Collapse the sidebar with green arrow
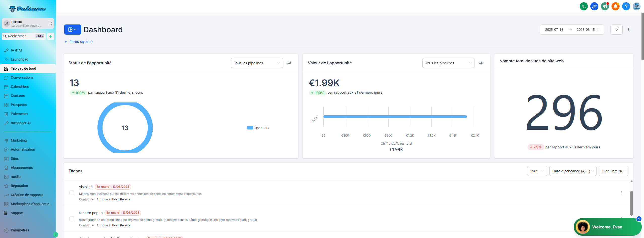Screen dimensions: 644x238 click(56, 234)
